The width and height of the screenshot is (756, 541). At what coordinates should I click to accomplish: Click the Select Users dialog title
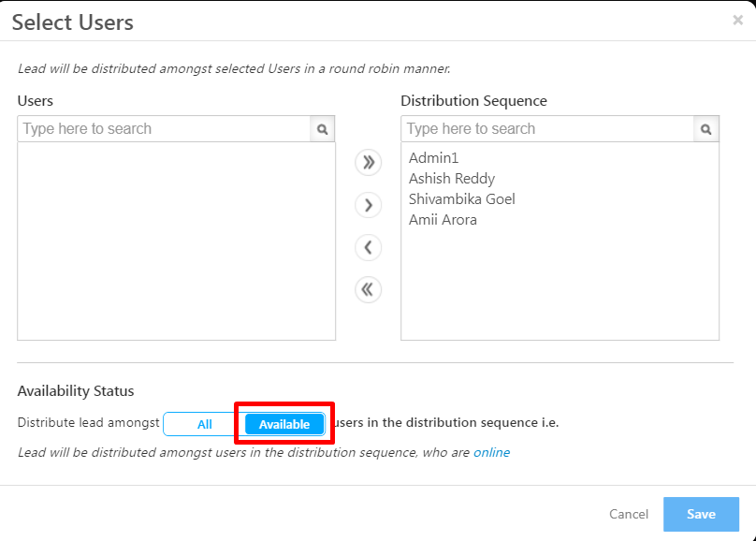tap(73, 22)
